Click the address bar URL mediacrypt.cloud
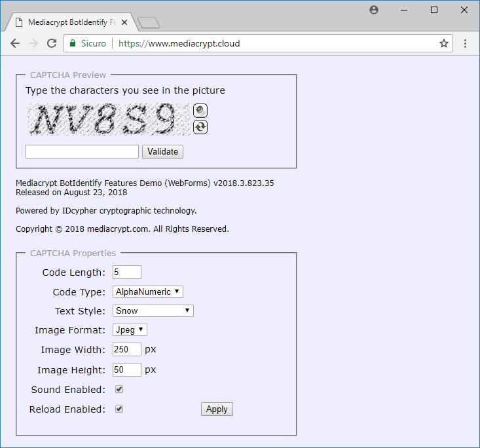Image resolution: width=480 pixels, height=448 pixels. coord(179,43)
